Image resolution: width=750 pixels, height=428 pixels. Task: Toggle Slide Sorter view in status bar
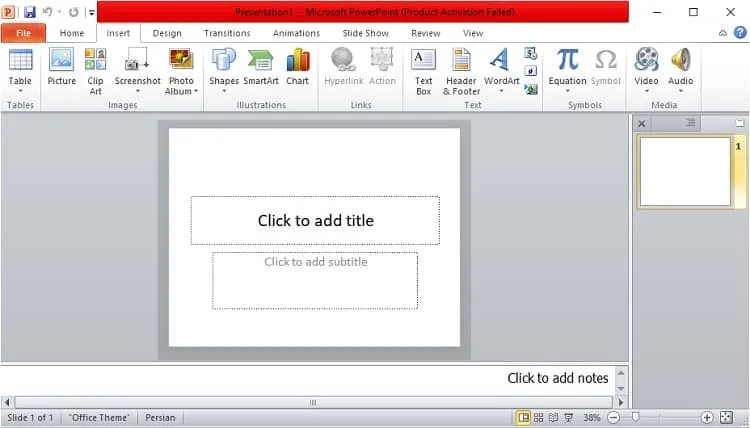(538, 417)
